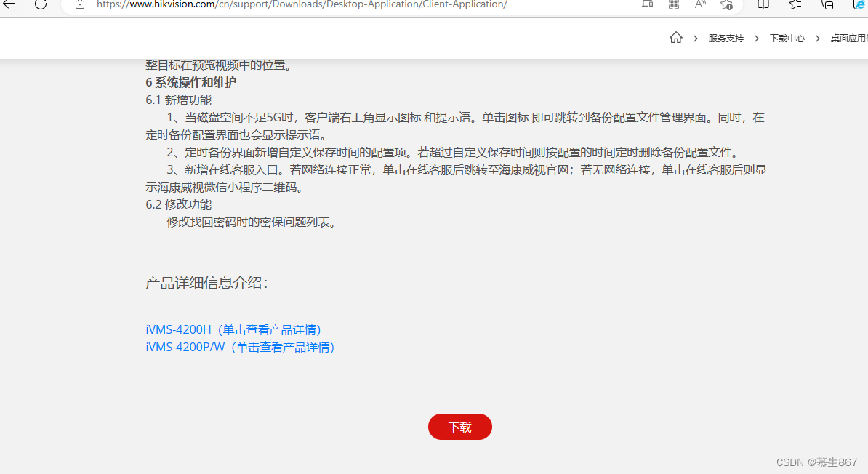Viewport: 868px width, 474px height.
Task: Click the '6.2 修改功能' subheading
Action: 178,205
